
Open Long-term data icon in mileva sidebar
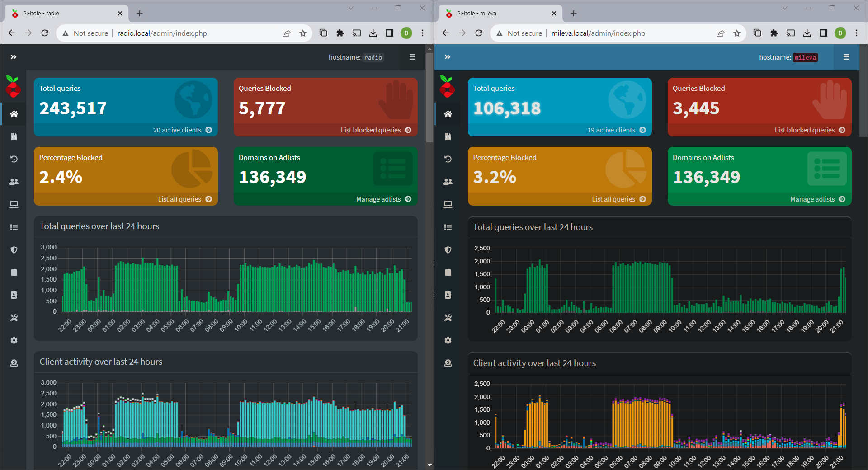click(x=448, y=159)
